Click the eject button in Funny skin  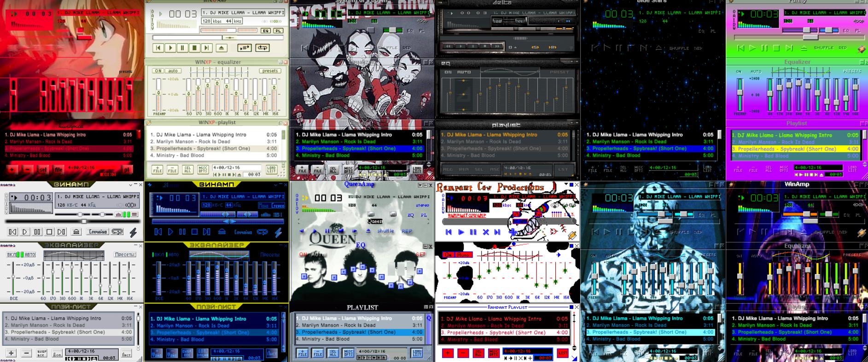coord(804,48)
